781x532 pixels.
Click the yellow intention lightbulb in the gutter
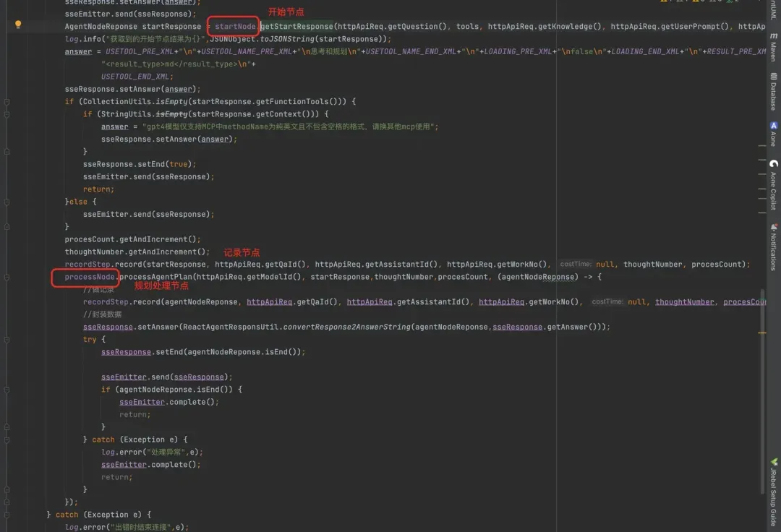(18, 24)
